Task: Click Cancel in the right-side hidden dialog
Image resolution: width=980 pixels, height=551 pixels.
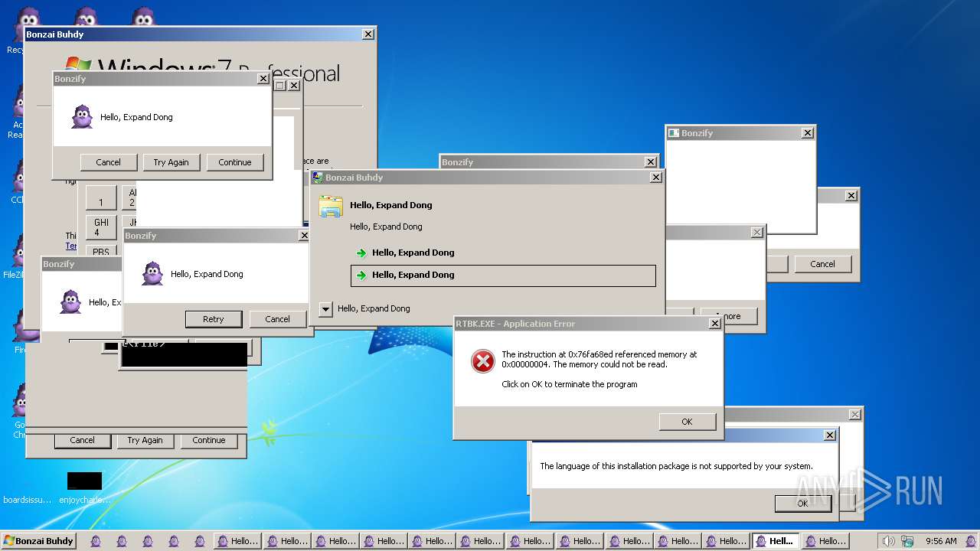Action: tap(822, 264)
